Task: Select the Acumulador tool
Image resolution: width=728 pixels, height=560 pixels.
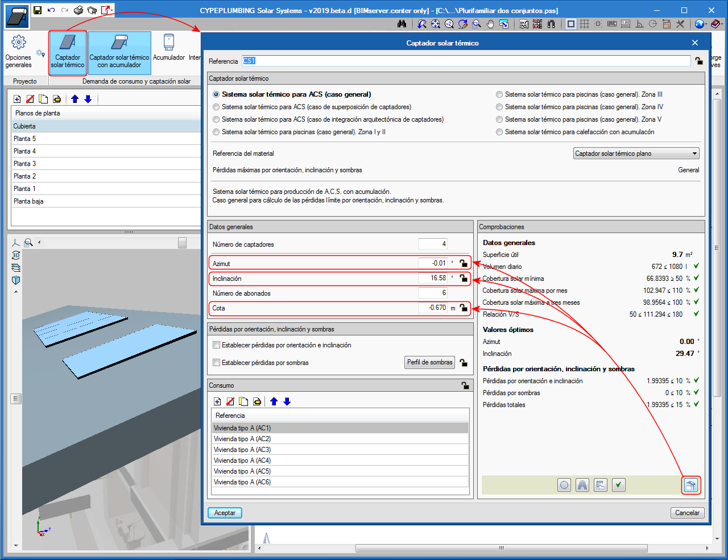Action: (169, 48)
